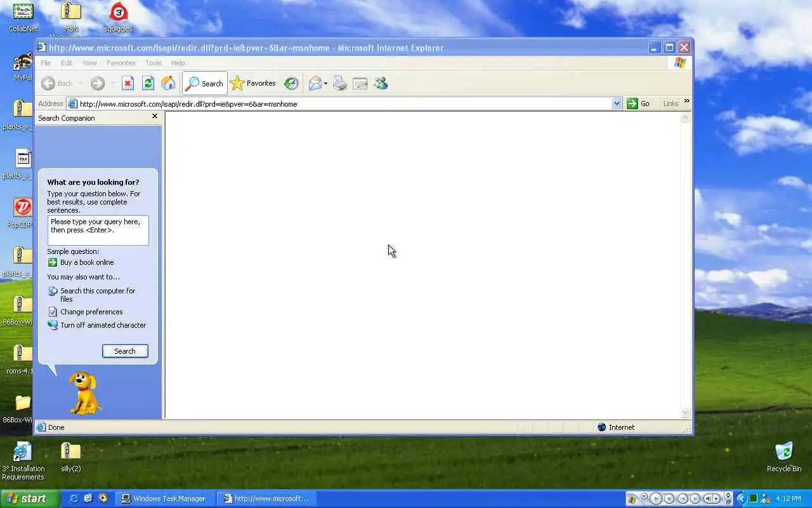Select 'Buy a book online' sample question
The height and width of the screenshot is (508, 812).
click(x=81, y=262)
